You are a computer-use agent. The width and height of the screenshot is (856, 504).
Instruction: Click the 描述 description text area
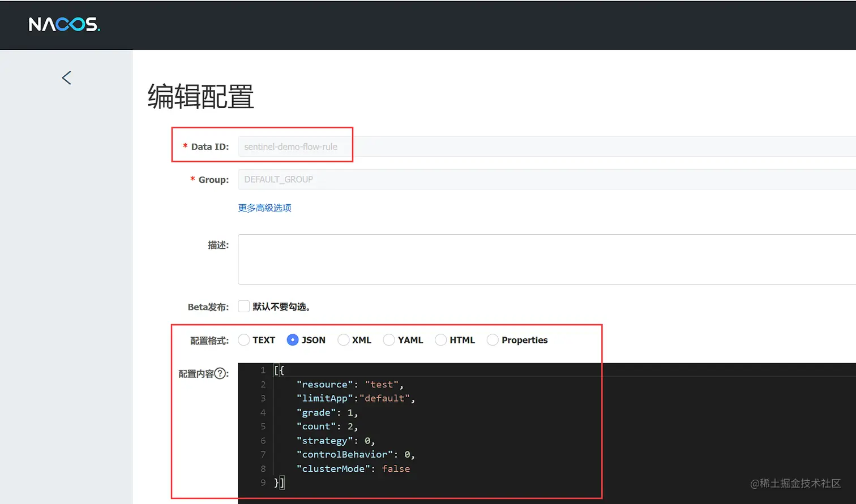pyautogui.click(x=547, y=259)
